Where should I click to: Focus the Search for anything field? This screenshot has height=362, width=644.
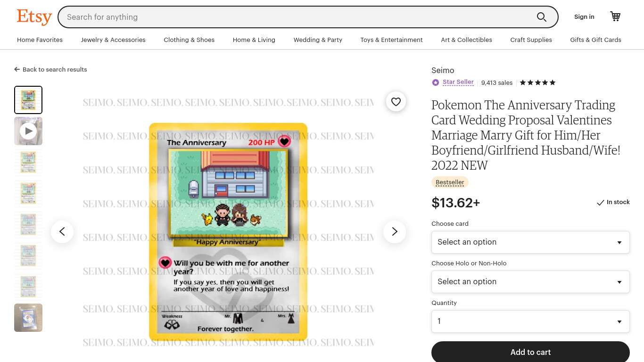click(297, 17)
